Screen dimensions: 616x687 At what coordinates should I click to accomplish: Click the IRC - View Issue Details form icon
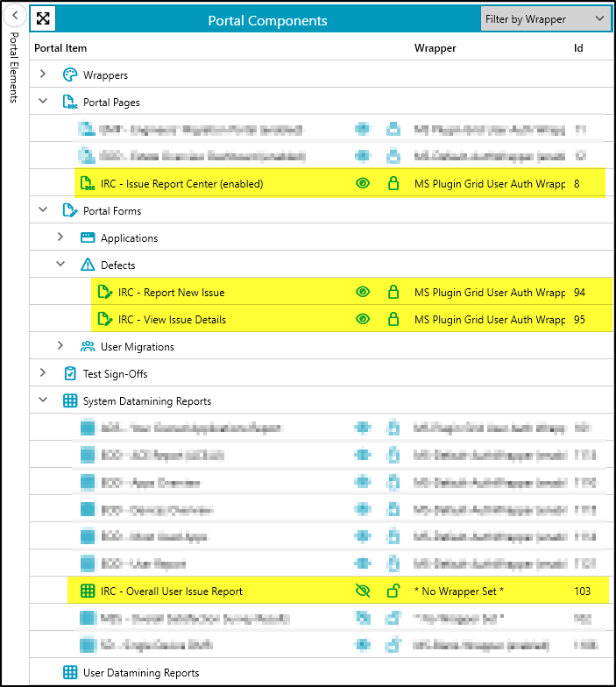(105, 319)
